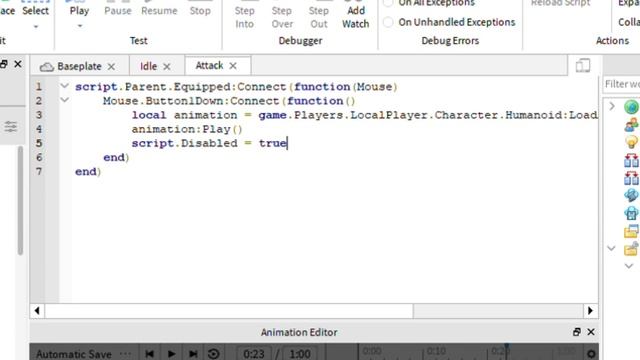Click the Step Into debugger button
This screenshot has width=640, height=360.
click(244, 16)
